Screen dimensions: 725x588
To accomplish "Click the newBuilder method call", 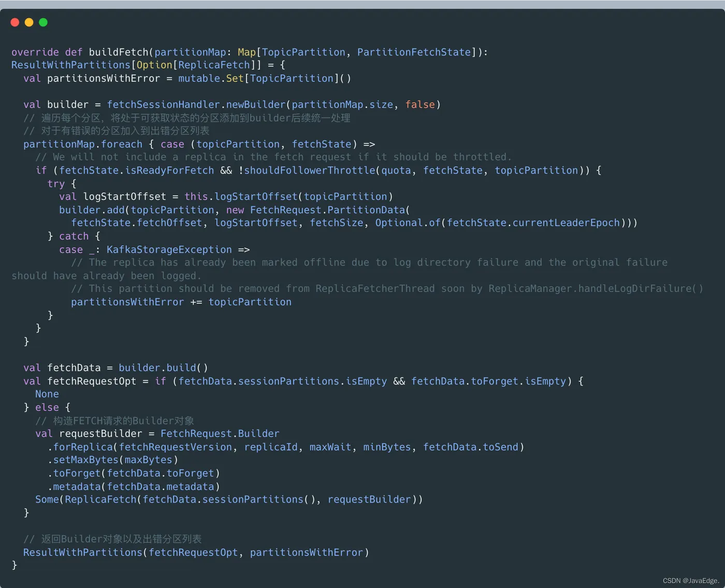I will (256, 105).
